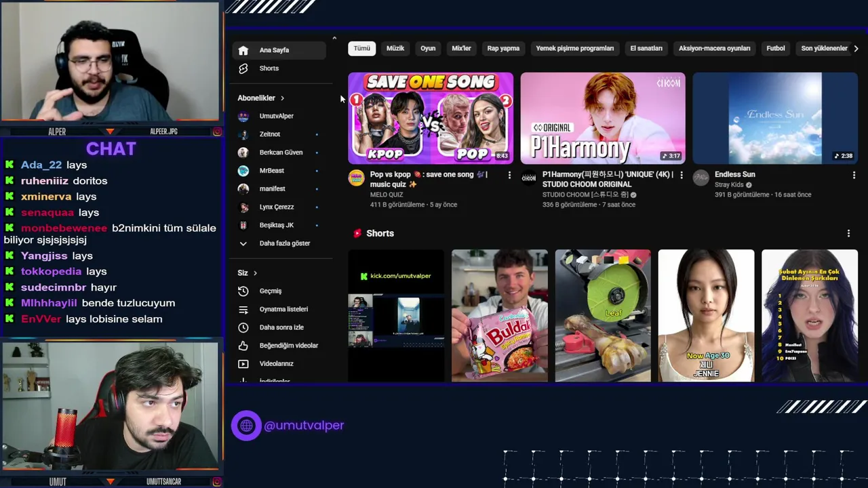Click the red Shorts logo beside the heading

tap(357, 233)
